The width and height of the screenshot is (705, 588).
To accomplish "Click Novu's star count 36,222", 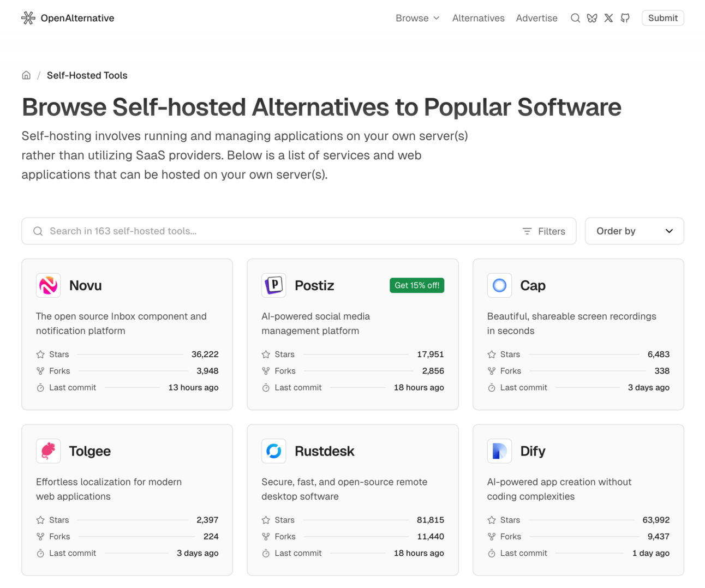I will click(x=205, y=355).
